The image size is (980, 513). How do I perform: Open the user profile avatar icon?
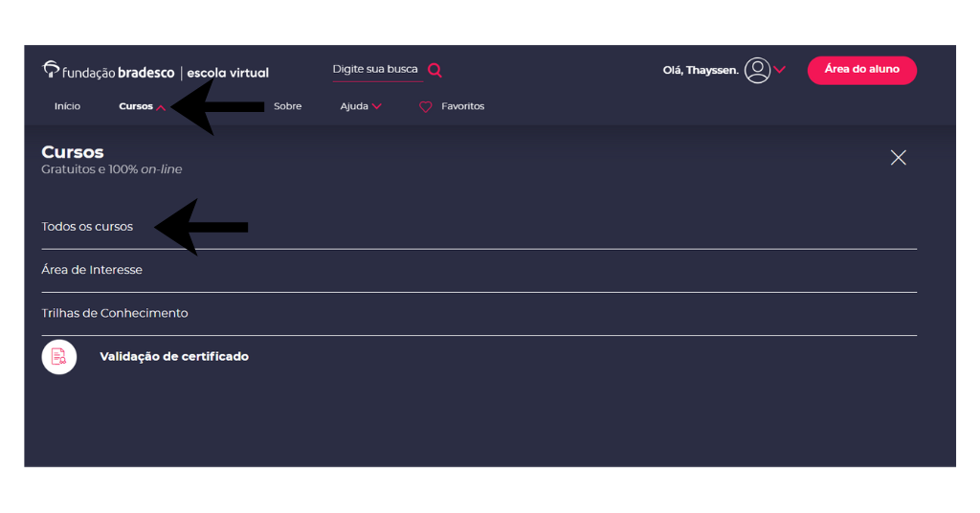click(757, 70)
